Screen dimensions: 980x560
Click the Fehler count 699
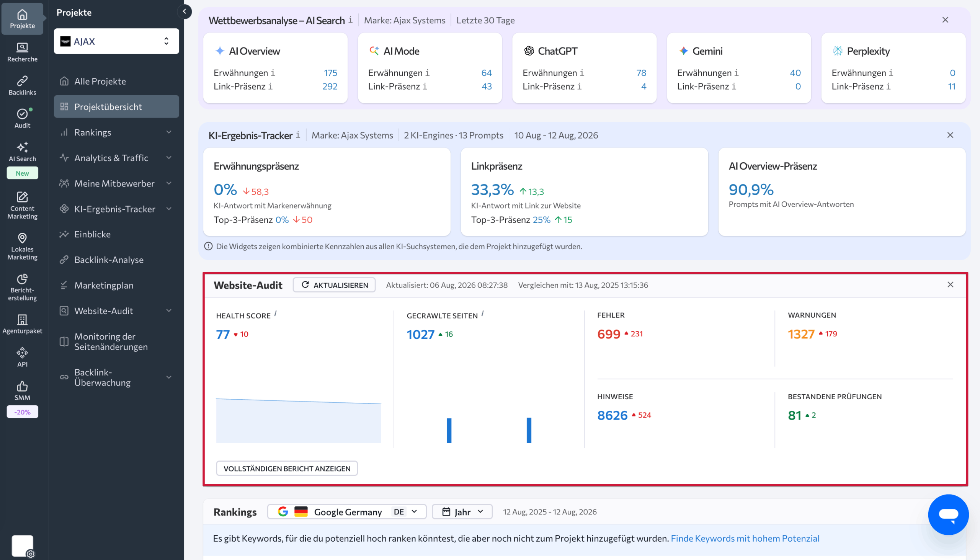[608, 334]
